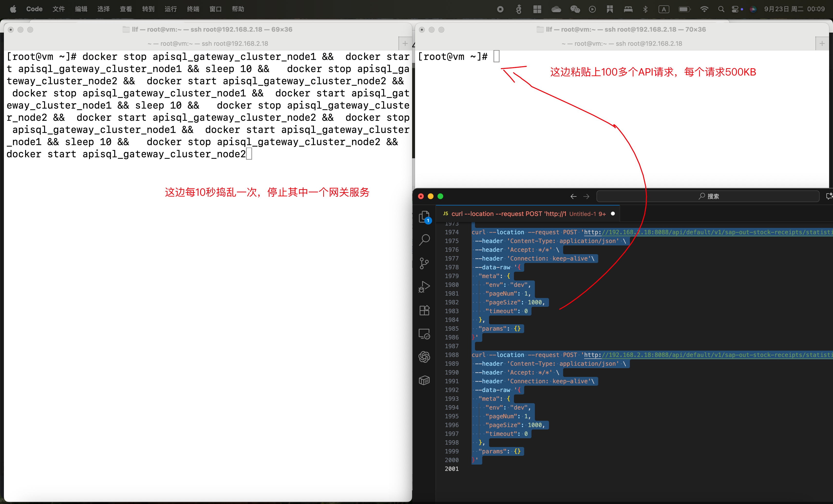Open the Run and Debug view
833x504 pixels.
click(x=424, y=287)
